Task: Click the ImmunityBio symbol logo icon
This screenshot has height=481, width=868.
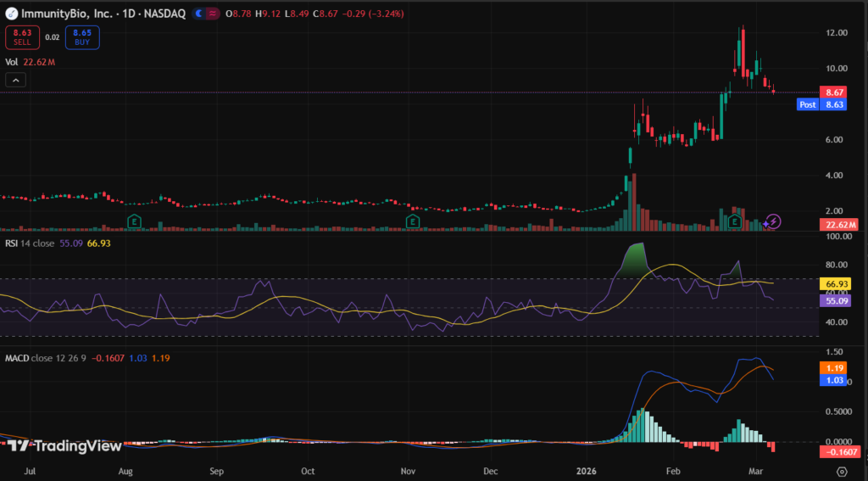Action: coord(12,14)
